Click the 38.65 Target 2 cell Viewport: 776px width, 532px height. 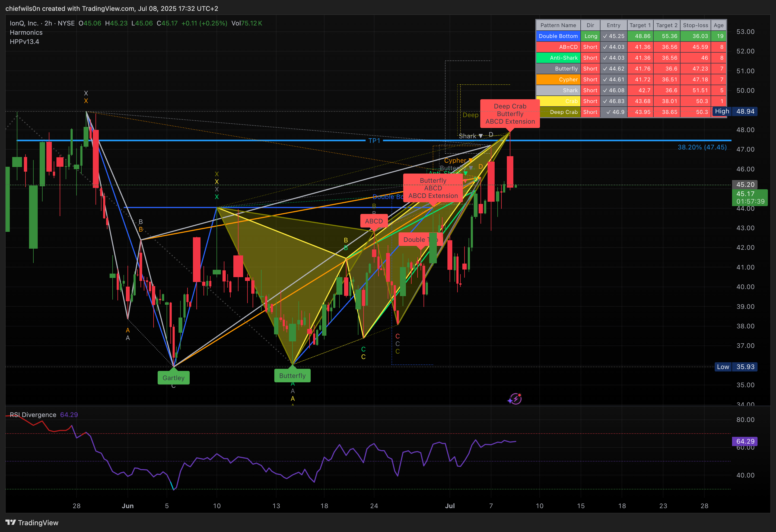pyautogui.click(x=666, y=112)
